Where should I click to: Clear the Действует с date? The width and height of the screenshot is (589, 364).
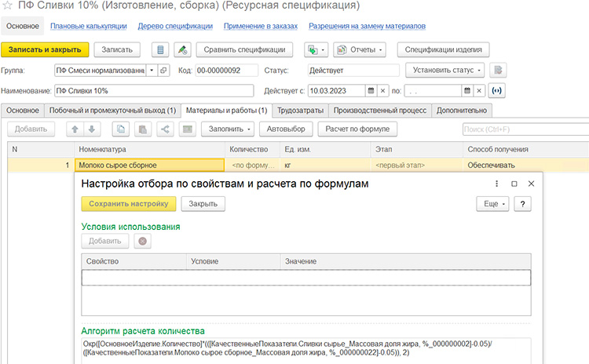382,91
